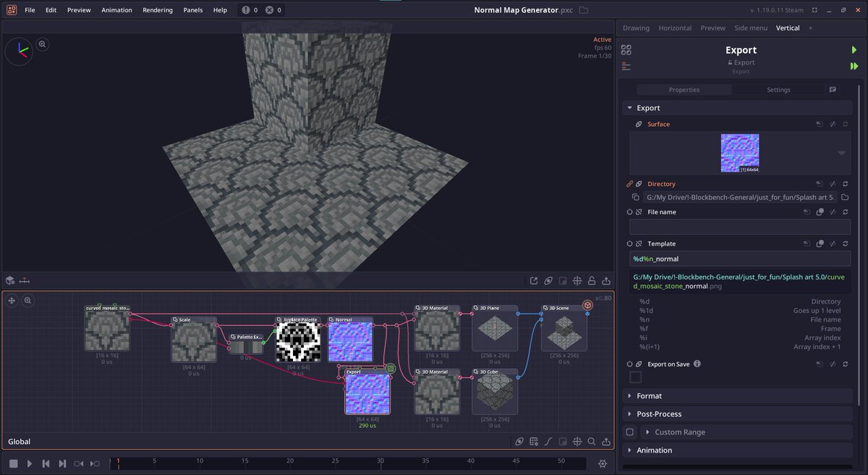Open the Panels menu

(193, 10)
